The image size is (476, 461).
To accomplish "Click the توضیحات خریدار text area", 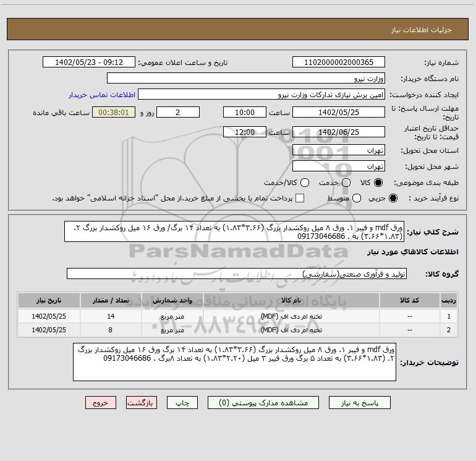I will (x=234, y=362).
